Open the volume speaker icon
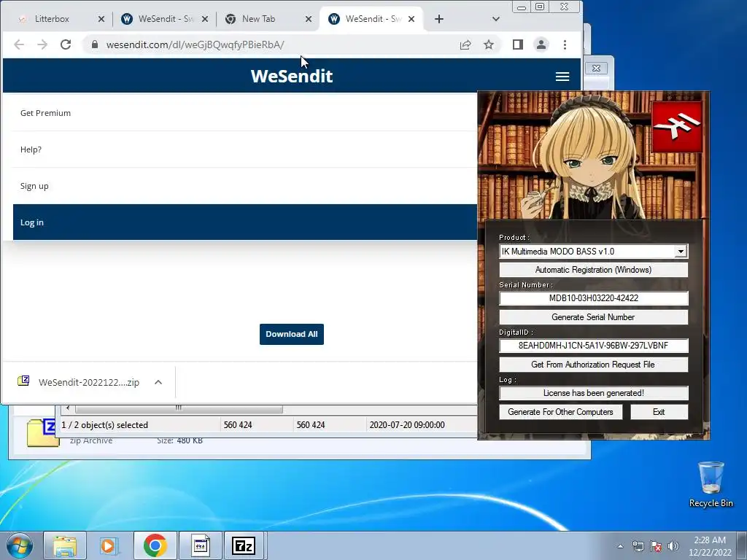The image size is (747, 560). 673,546
